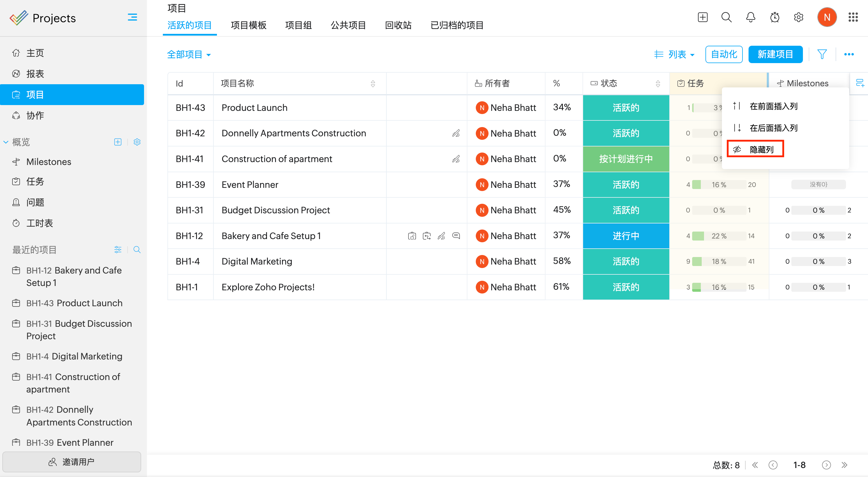Image resolution: width=868 pixels, height=477 pixels.
Task: Click the filter funnel icon
Action: (822, 54)
